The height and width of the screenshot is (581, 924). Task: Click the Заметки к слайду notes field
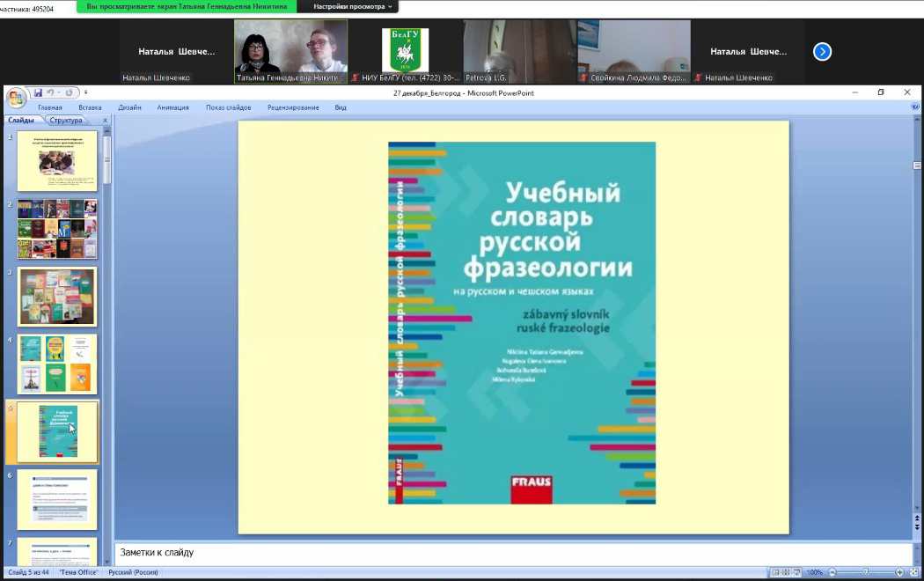(x=510, y=553)
